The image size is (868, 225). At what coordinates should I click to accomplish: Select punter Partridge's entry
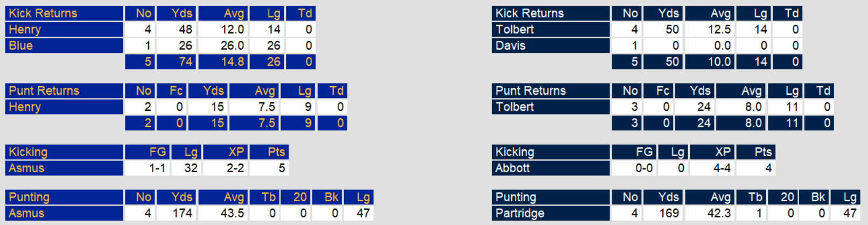pos(520,214)
